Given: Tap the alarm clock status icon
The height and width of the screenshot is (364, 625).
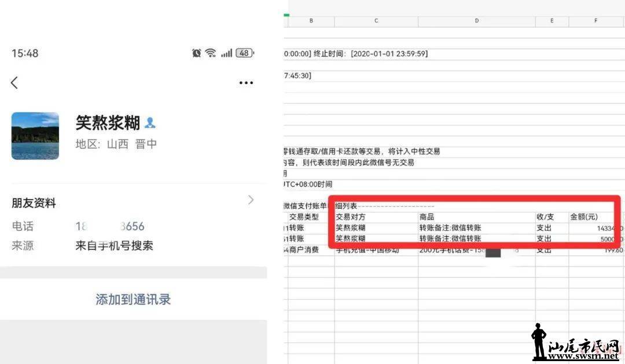Looking at the screenshot, I should pos(197,53).
